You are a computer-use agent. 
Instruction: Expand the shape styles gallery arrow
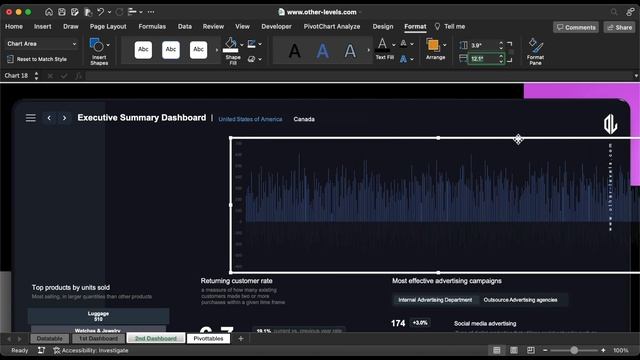point(217,50)
